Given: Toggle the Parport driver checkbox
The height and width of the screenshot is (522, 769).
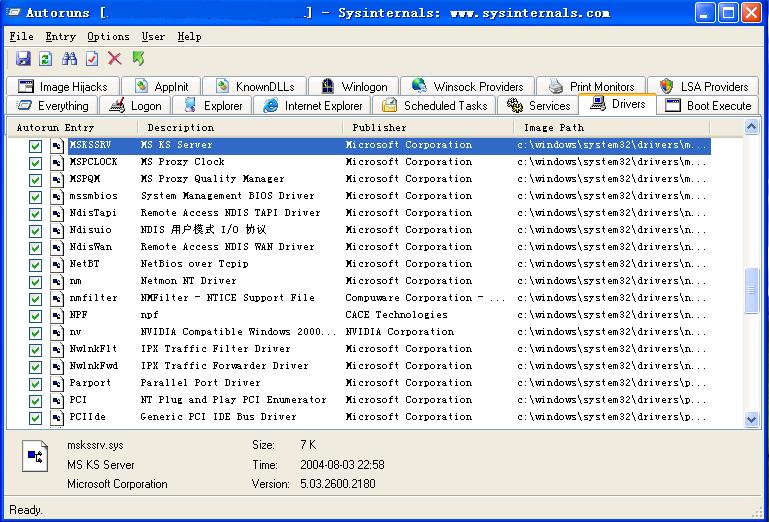Looking at the screenshot, I should (35, 383).
